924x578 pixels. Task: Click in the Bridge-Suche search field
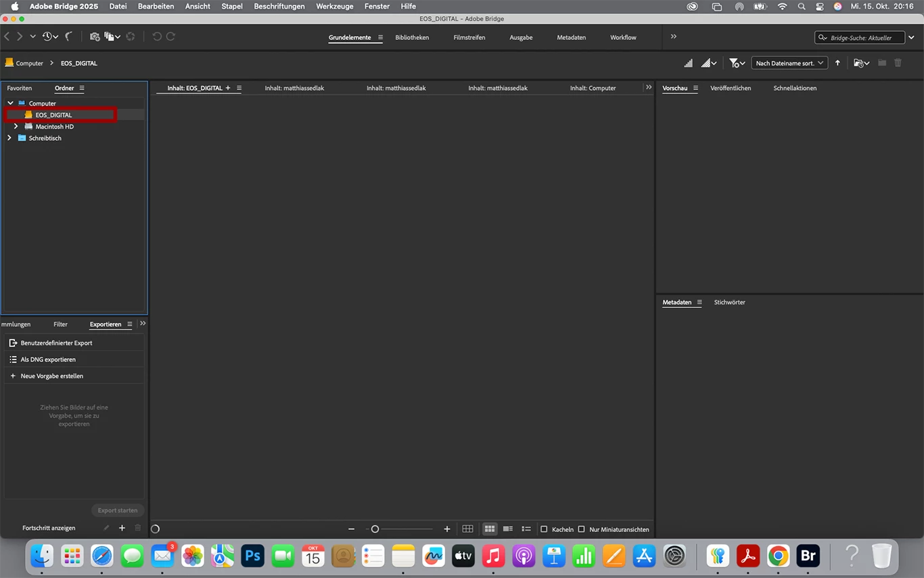(860, 38)
